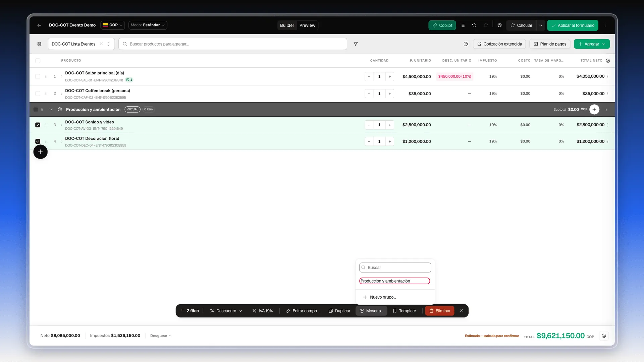Image resolution: width=644 pixels, height=362 pixels.
Task: Click the filter funnel icon
Action: tap(356, 44)
